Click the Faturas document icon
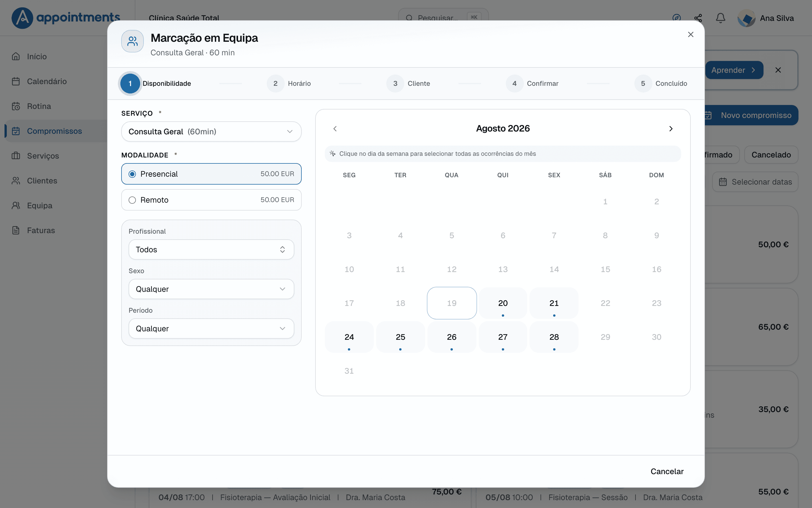 click(x=16, y=231)
